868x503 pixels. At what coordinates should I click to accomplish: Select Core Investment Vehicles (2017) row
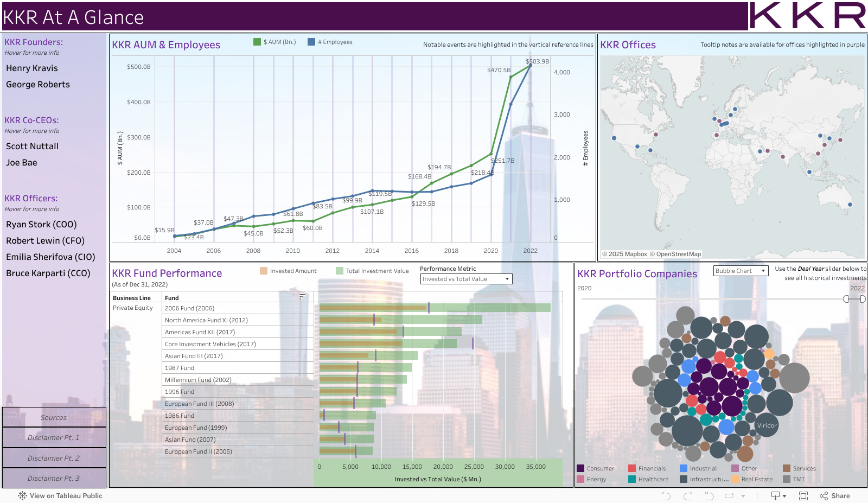(x=238, y=344)
